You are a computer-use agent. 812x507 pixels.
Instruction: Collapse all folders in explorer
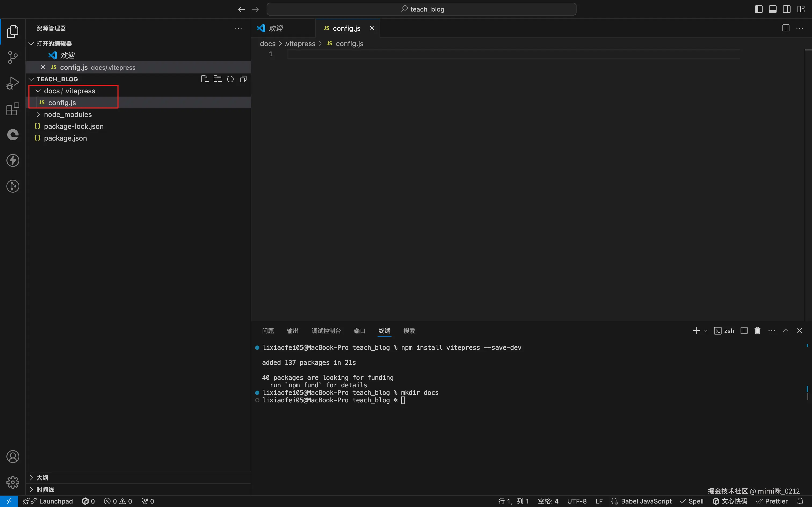pos(243,79)
